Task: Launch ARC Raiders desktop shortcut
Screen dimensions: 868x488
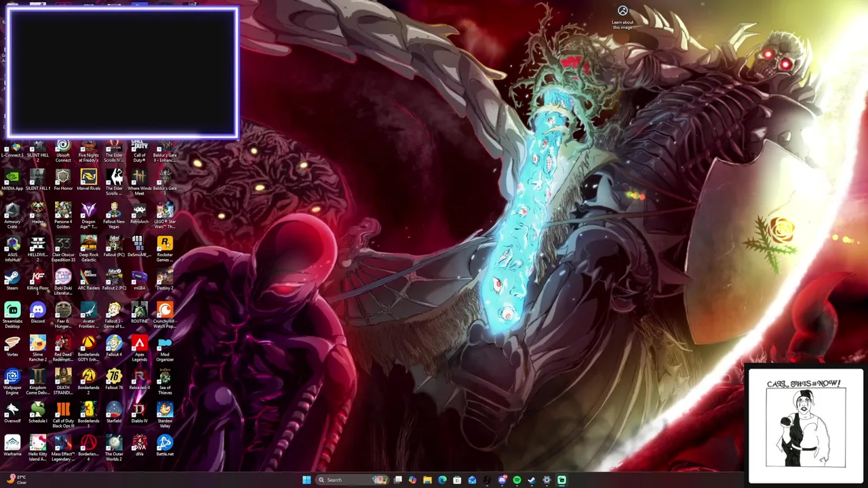Action: coord(88,281)
